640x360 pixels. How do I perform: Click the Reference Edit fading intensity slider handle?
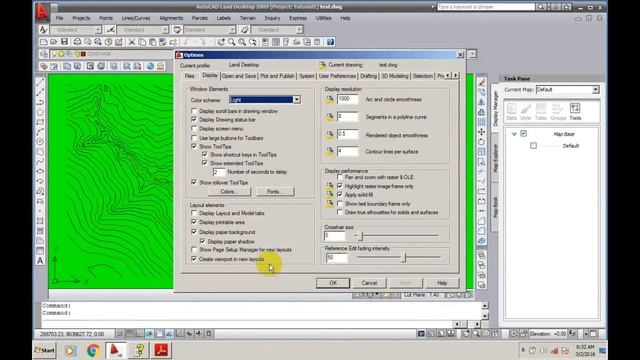pyautogui.click(x=404, y=257)
